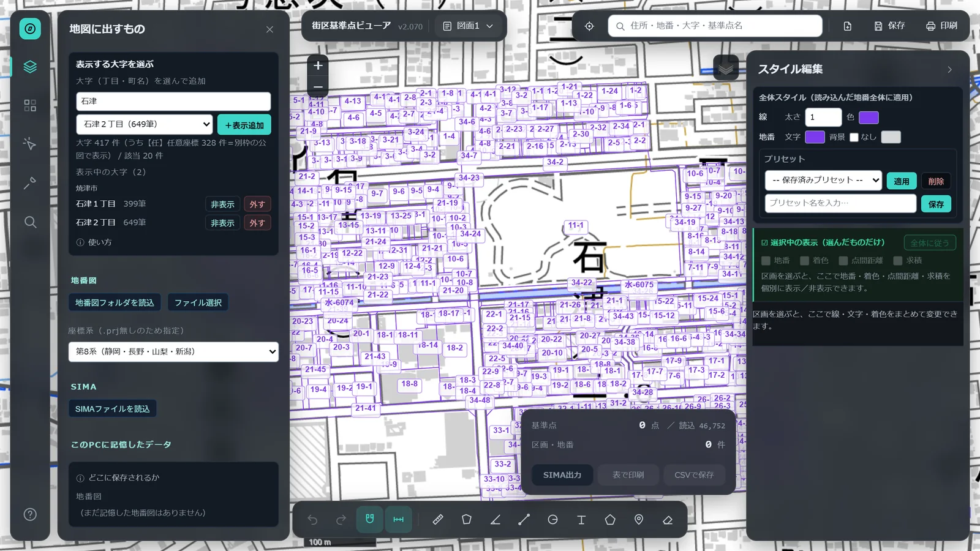Zoom in the map with plus
Image resolution: width=980 pixels, height=551 pixels.
pyautogui.click(x=318, y=66)
